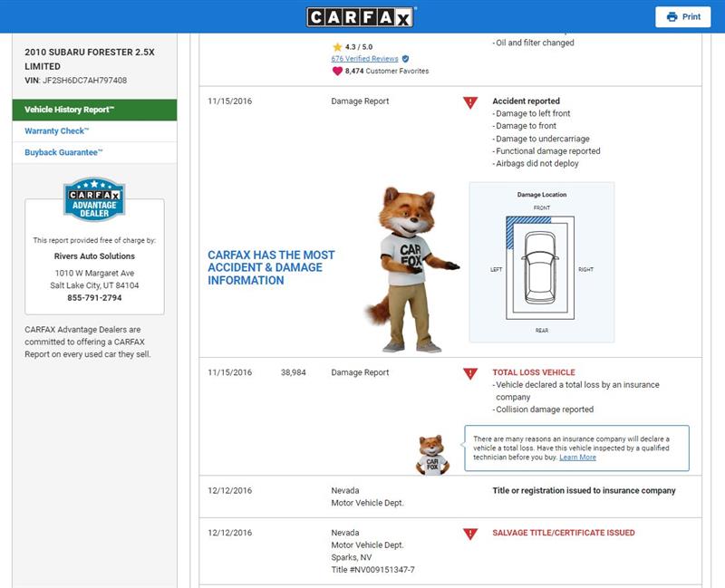Screen dimensions: 725x588
Task: Click the alert icon beside Accident reported
Action: [469, 102]
